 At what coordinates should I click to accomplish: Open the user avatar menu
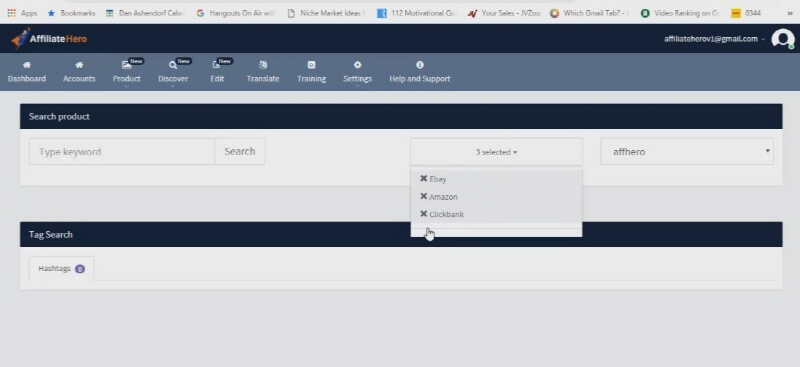click(783, 39)
